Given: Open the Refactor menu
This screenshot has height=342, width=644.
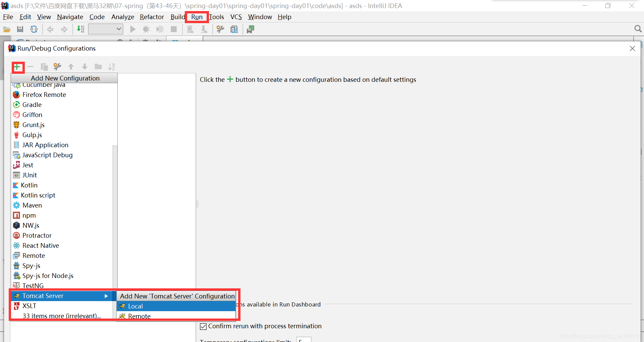Looking at the screenshot, I should click(152, 17).
